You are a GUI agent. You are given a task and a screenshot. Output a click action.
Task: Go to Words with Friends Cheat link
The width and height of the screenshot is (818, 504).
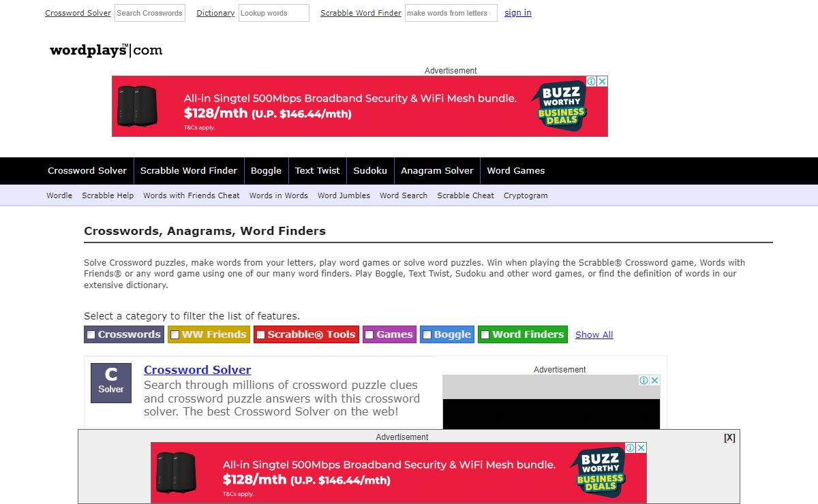click(x=192, y=195)
